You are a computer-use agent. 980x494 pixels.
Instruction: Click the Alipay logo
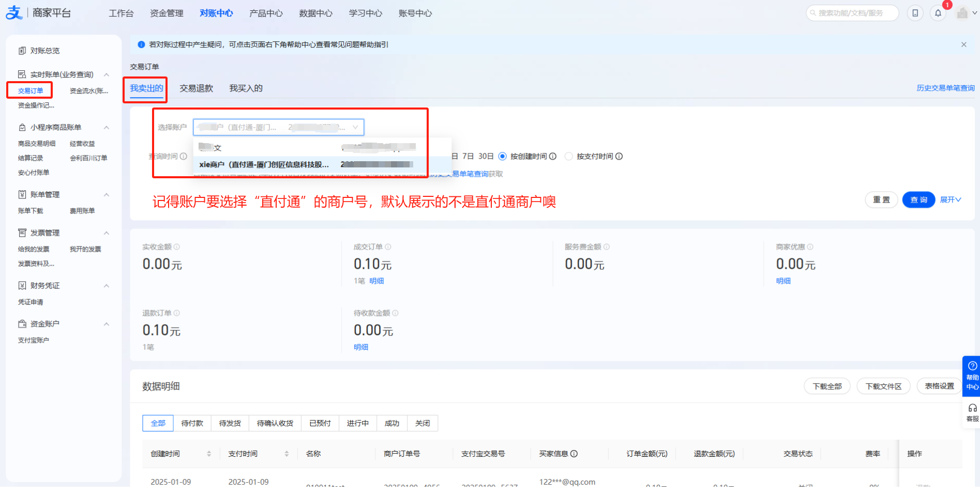click(x=14, y=13)
